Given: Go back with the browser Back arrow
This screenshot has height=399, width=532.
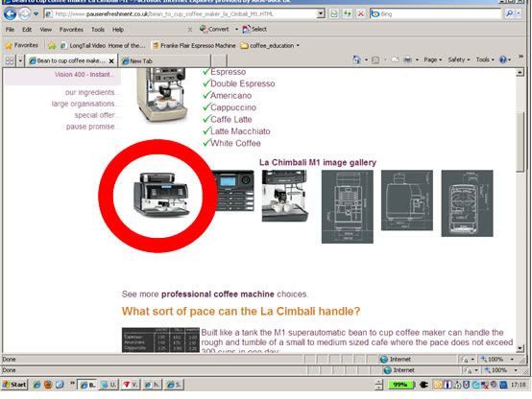Looking at the screenshot, I should pos(10,13).
